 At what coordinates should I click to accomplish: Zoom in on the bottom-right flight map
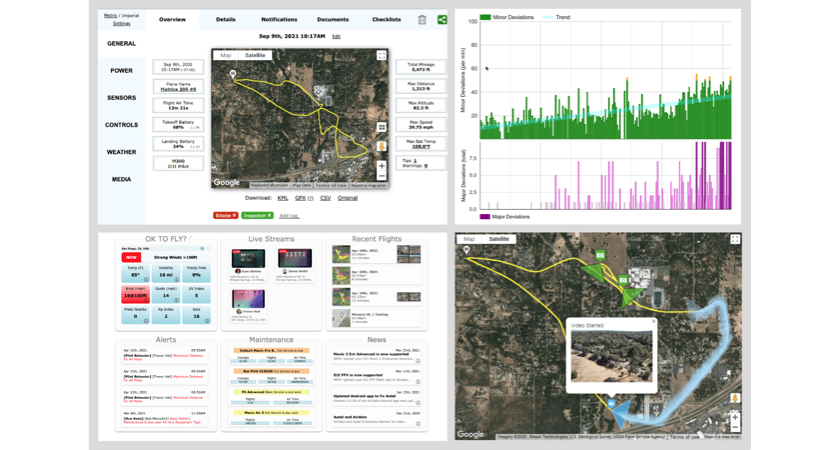point(735,417)
